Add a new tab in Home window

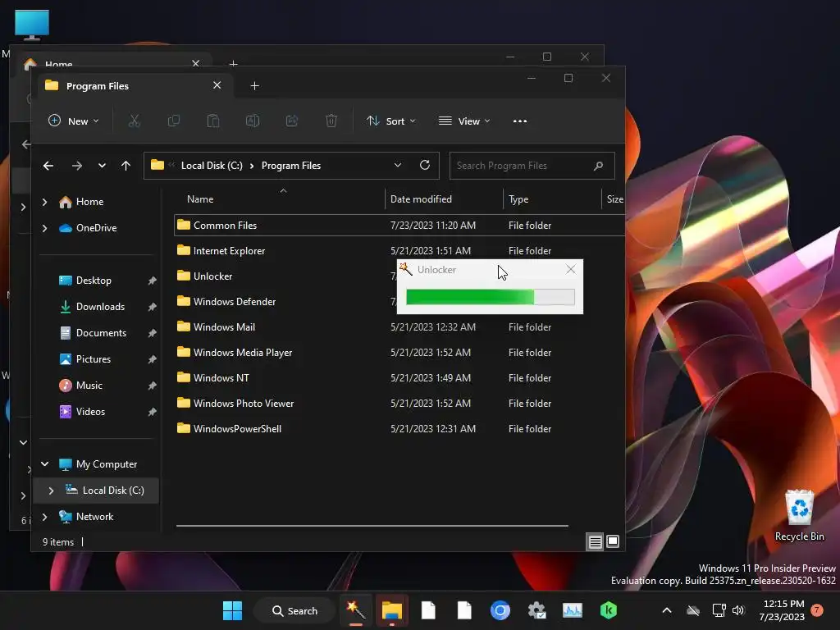pyautogui.click(x=234, y=64)
